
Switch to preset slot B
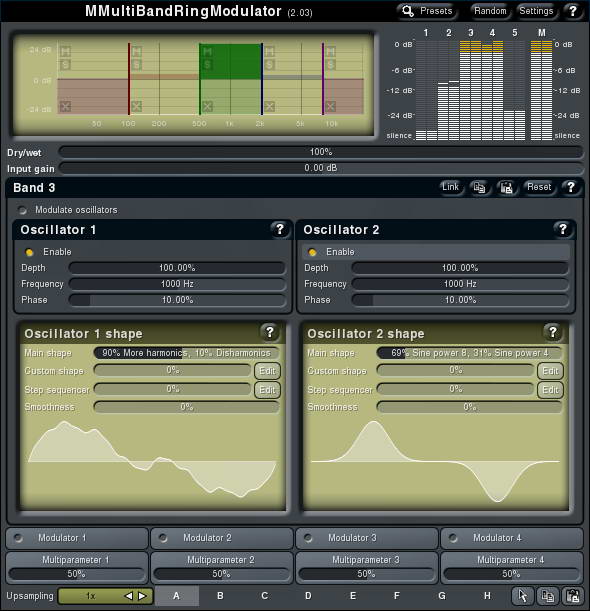[220, 596]
